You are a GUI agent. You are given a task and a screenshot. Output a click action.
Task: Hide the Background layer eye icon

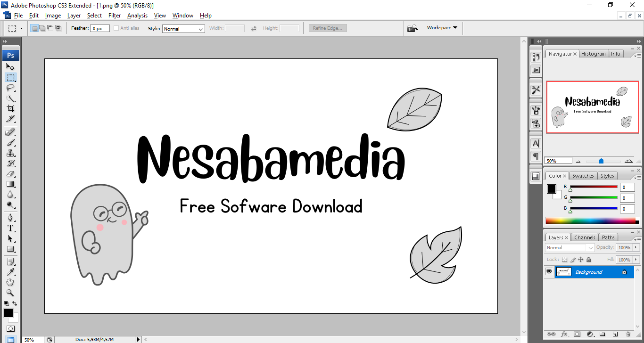tap(549, 272)
